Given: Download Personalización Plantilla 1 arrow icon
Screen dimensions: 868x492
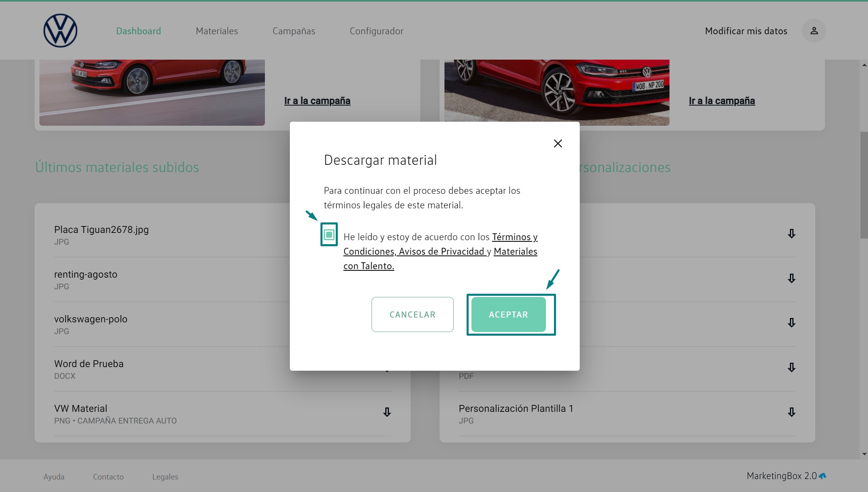Looking at the screenshot, I should coord(791,412).
